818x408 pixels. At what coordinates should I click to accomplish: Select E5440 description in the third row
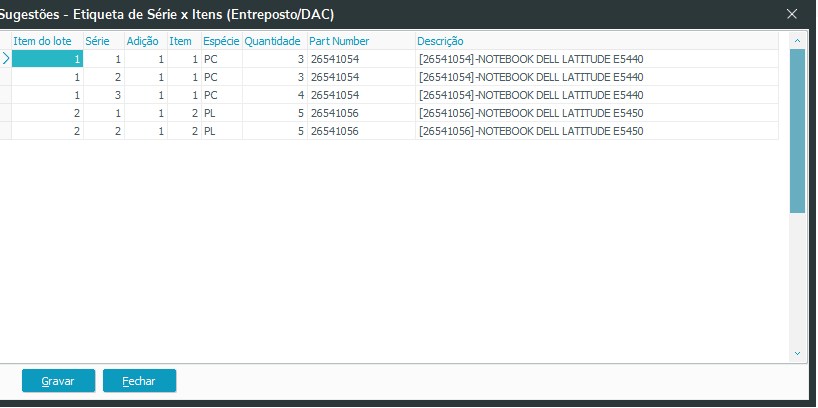[x=597, y=95]
